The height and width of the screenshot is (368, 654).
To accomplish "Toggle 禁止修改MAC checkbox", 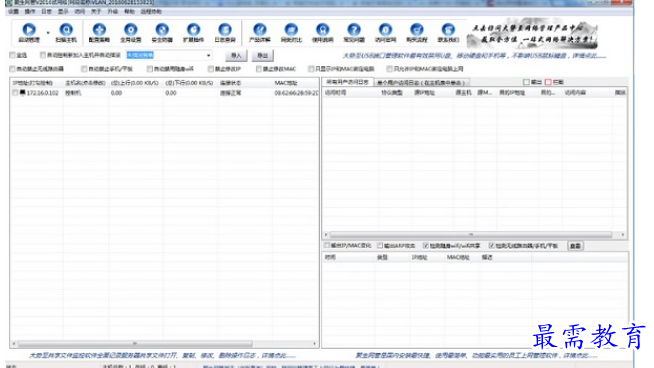I will (x=259, y=69).
